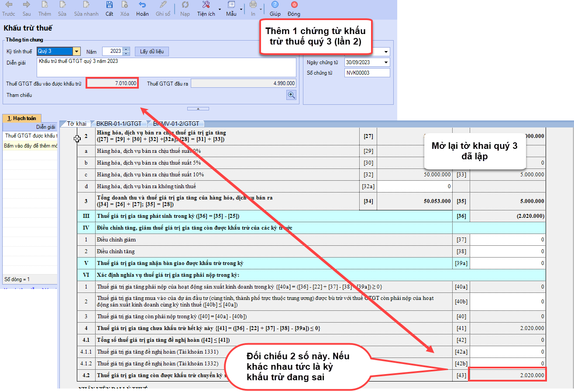
Task: Open the Ngày chứng từ date dropdown
Action: 386,62
